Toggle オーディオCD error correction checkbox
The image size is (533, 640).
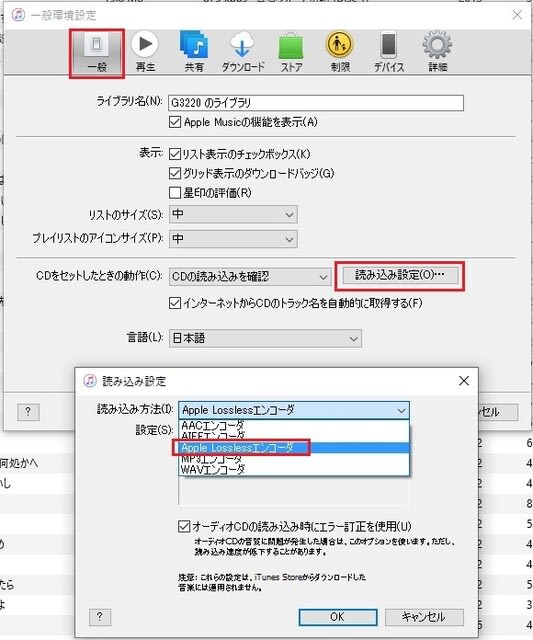pyautogui.click(x=184, y=527)
